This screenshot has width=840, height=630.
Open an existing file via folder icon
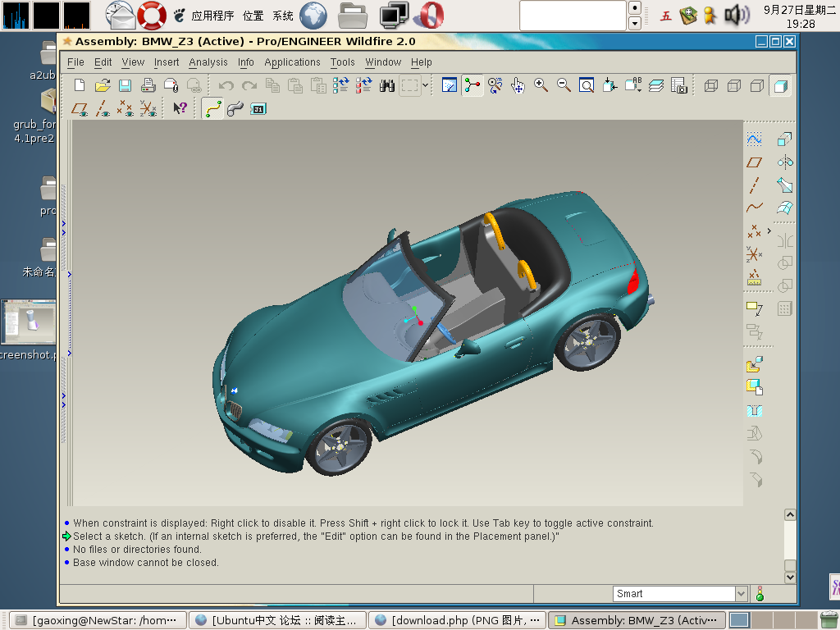(103, 85)
